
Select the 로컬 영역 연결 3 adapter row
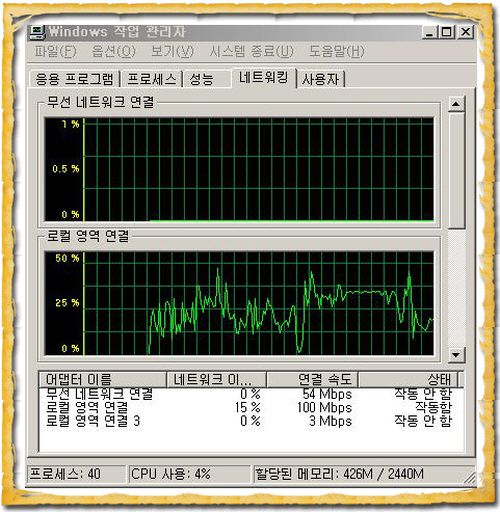click(251, 421)
